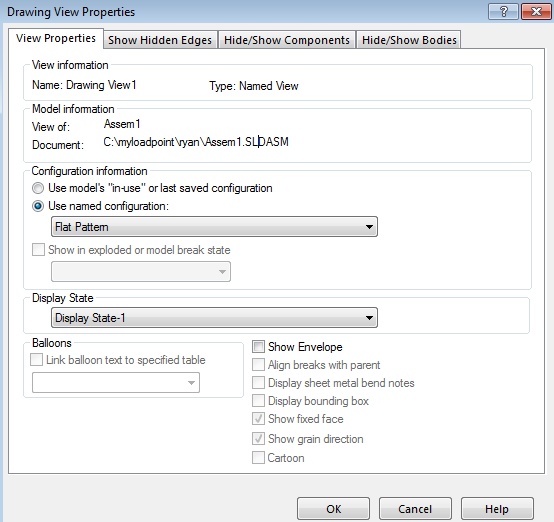554x522 pixels.
Task: Expand the Display State-1 dropdown
Action: click(214, 318)
